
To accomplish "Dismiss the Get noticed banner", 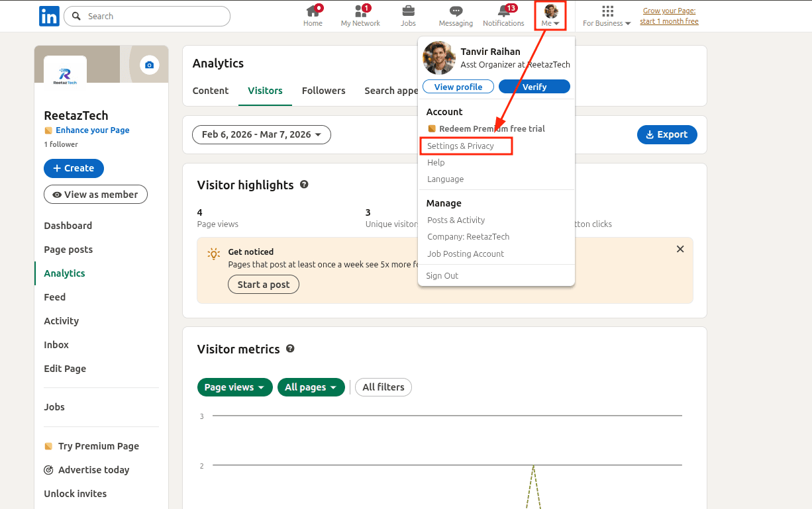I will [x=680, y=250].
